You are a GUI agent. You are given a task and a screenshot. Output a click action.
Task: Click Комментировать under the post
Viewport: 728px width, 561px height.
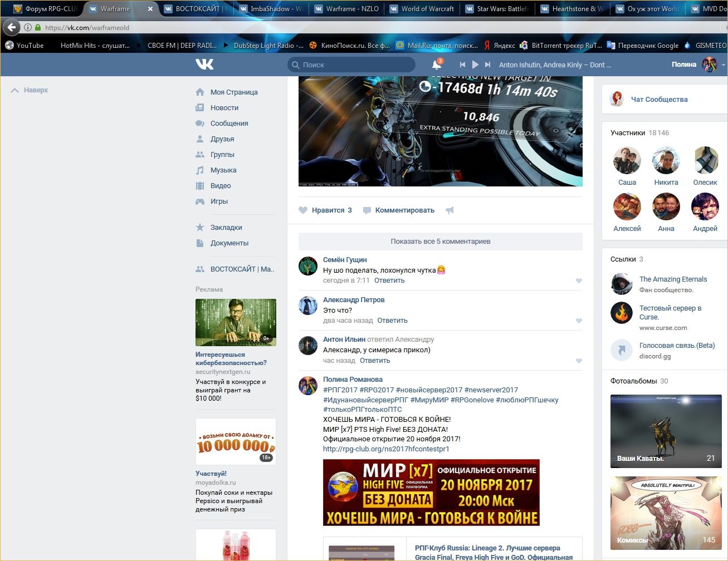click(399, 210)
